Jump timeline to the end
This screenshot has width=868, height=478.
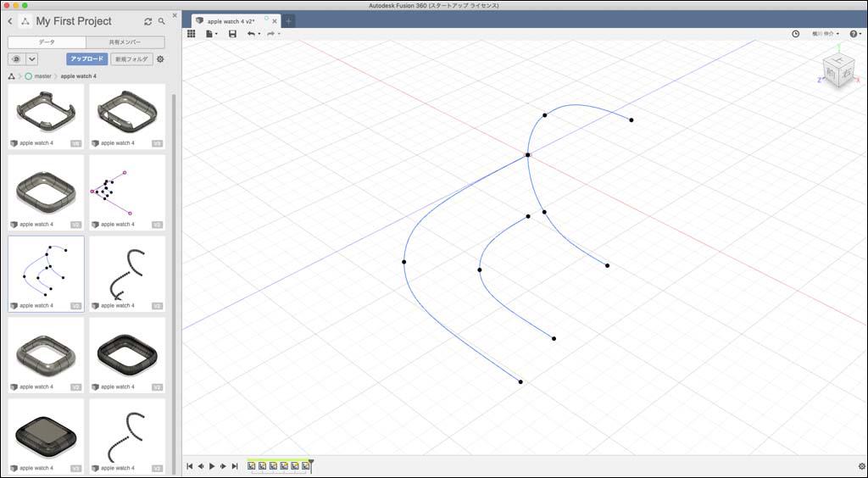click(235, 466)
